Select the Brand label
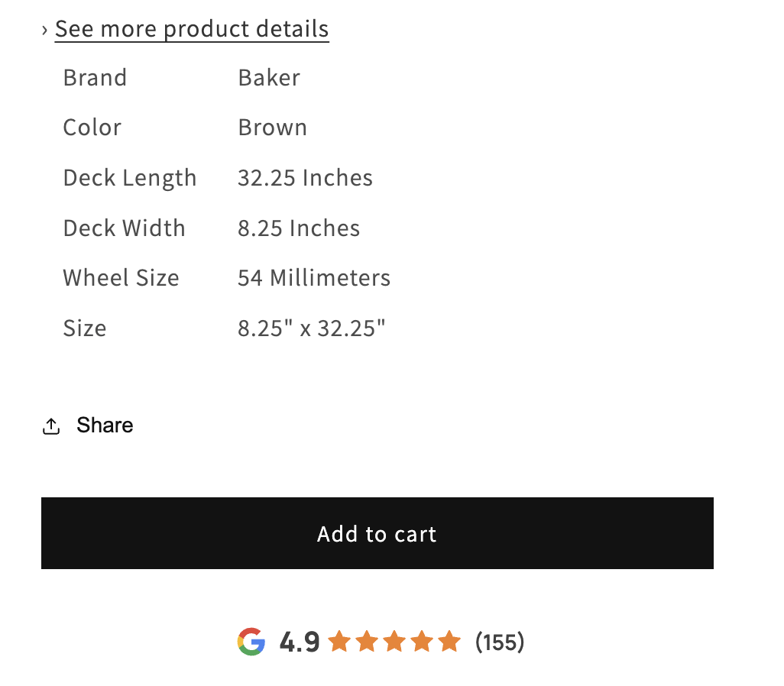Screen dimensions: 784x686 tap(95, 78)
